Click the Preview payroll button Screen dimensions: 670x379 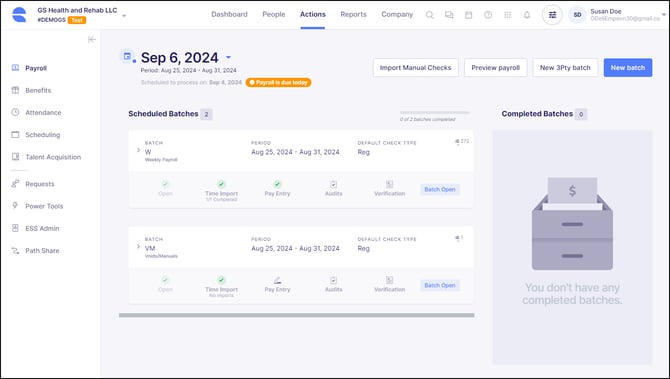coord(496,68)
